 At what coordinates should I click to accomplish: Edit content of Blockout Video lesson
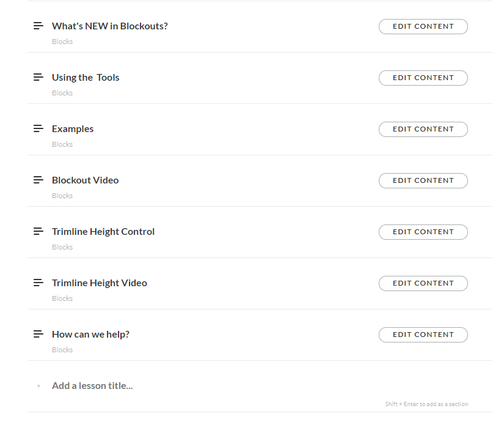coord(423,180)
